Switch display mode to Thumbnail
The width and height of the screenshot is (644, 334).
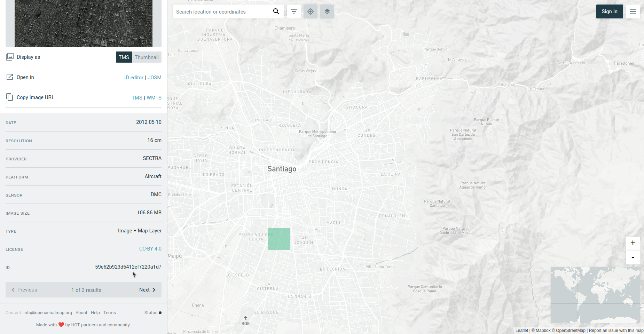[147, 57]
